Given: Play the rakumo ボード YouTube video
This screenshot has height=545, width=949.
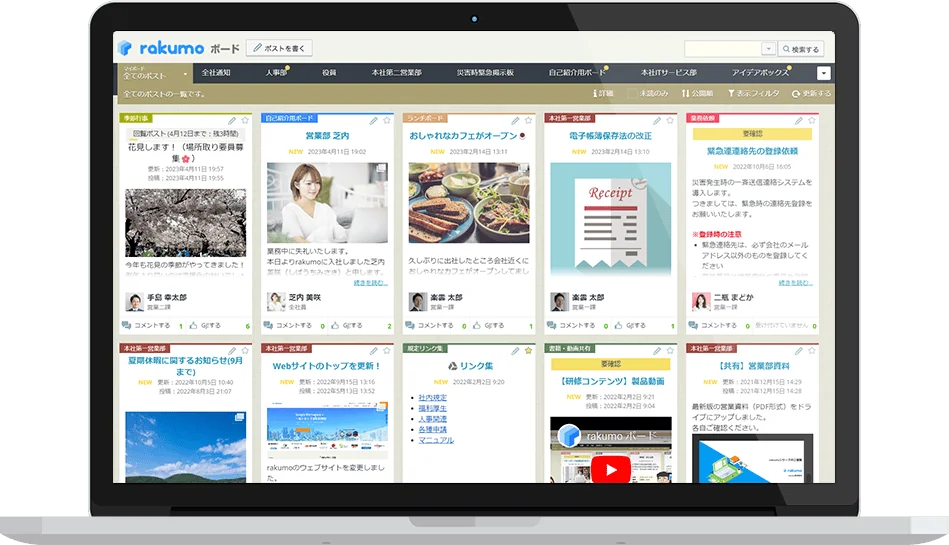Looking at the screenshot, I should point(611,469).
